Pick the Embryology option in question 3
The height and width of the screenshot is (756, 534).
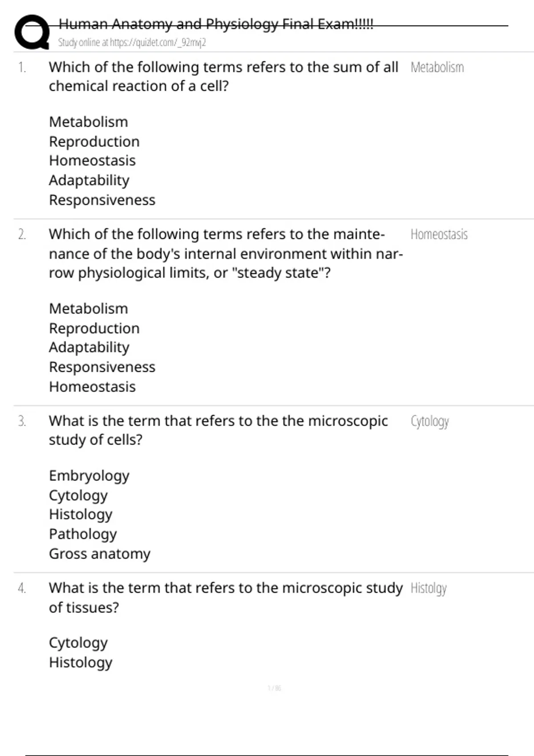tap(89, 475)
